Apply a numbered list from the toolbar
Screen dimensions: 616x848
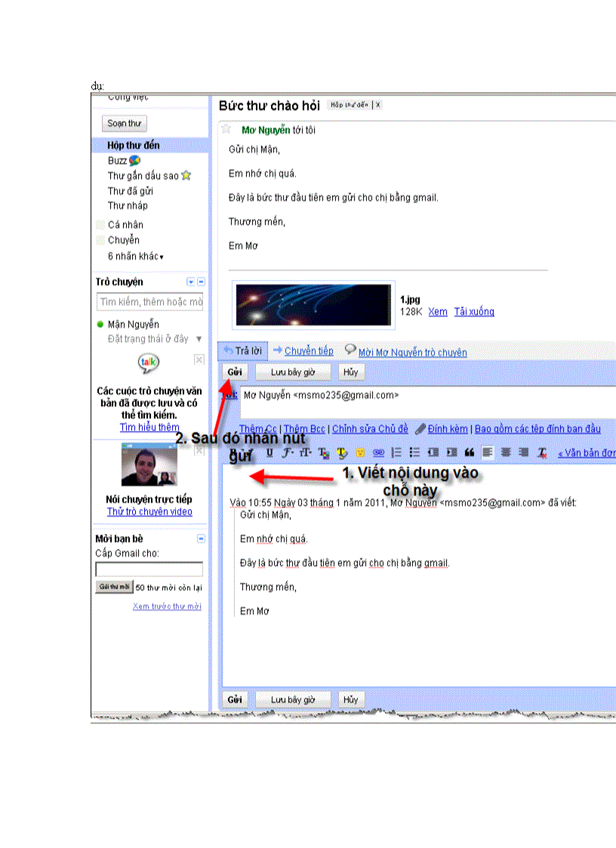click(x=396, y=452)
